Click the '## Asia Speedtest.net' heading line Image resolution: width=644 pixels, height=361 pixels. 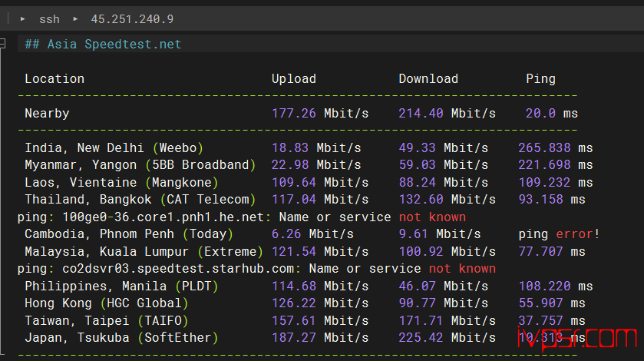tap(103, 44)
